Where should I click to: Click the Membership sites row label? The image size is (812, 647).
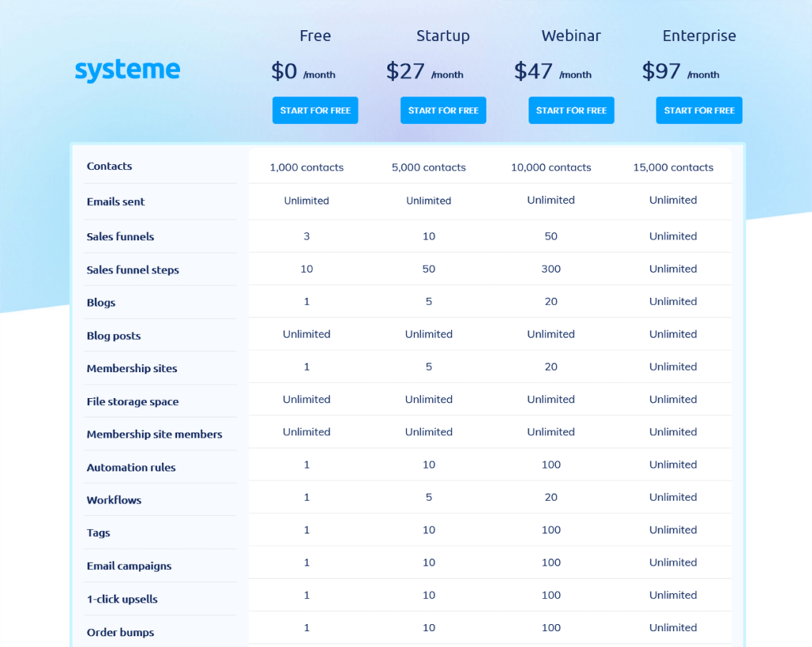tap(132, 369)
